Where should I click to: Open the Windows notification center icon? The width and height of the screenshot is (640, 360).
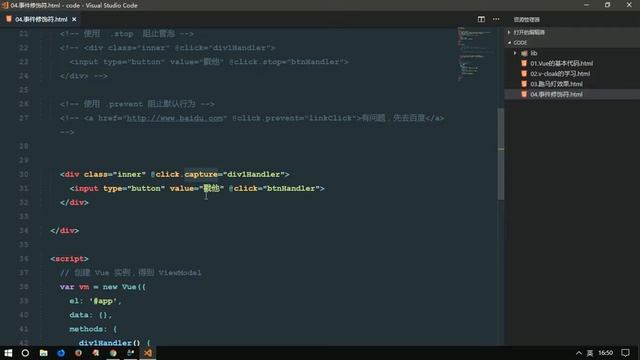click(x=626, y=353)
